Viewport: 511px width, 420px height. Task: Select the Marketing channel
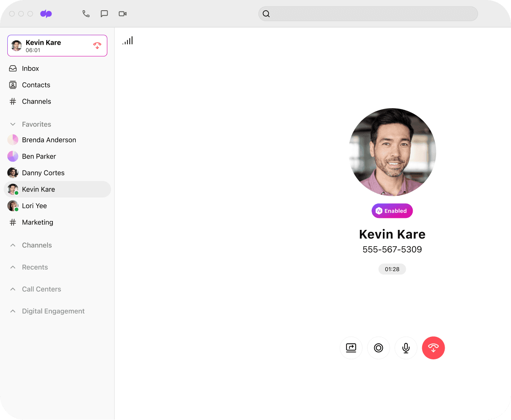point(37,222)
